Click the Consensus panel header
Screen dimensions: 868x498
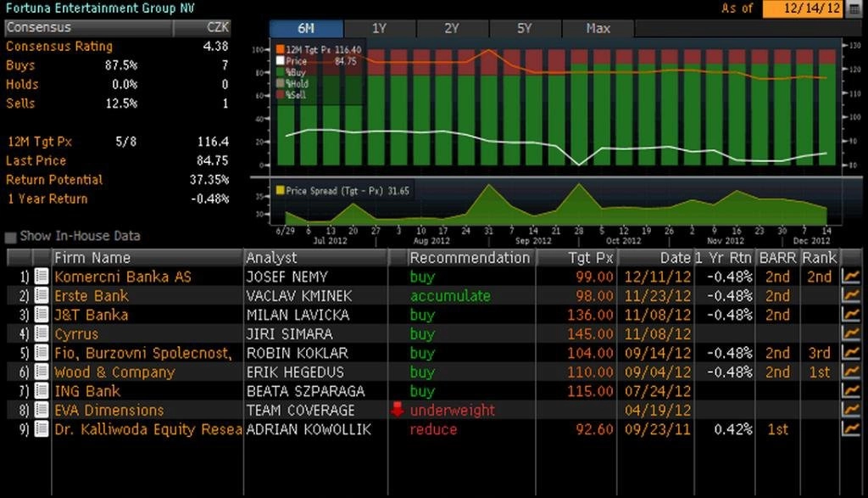tap(88, 28)
